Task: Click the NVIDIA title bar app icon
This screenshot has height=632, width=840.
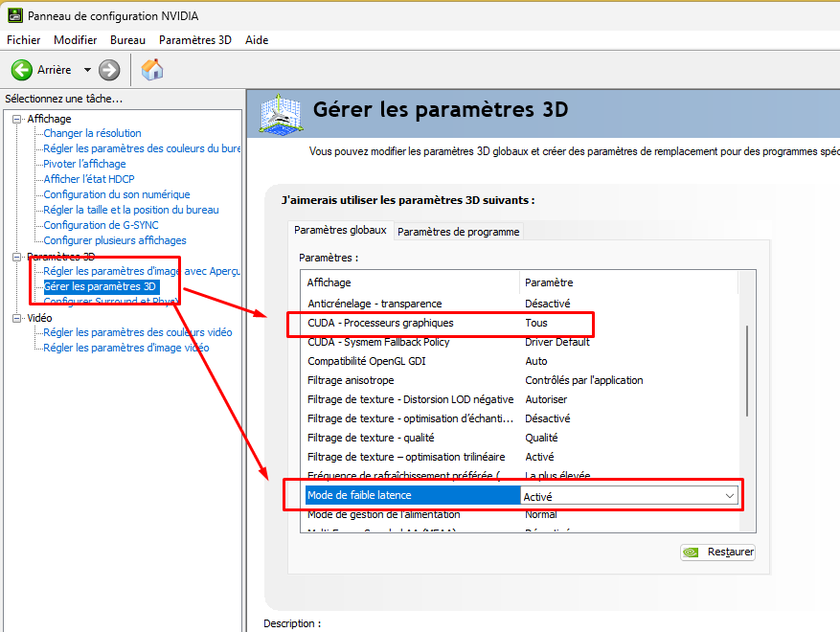Action: (x=15, y=15)
